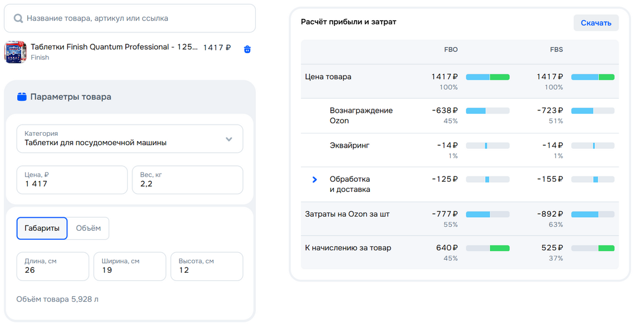Open the Категория dropdown
The image size is (644, 330).
click(130, 139)
